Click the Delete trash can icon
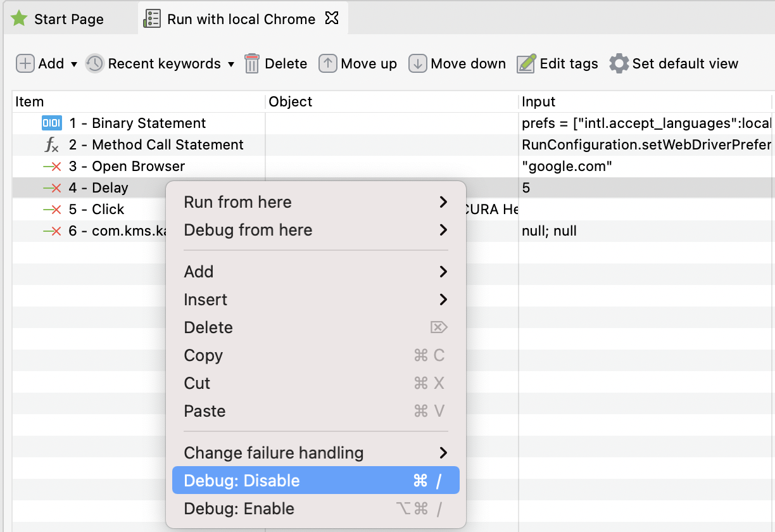Viewport: 775px width, 532px height. click(x=252, y=64)
